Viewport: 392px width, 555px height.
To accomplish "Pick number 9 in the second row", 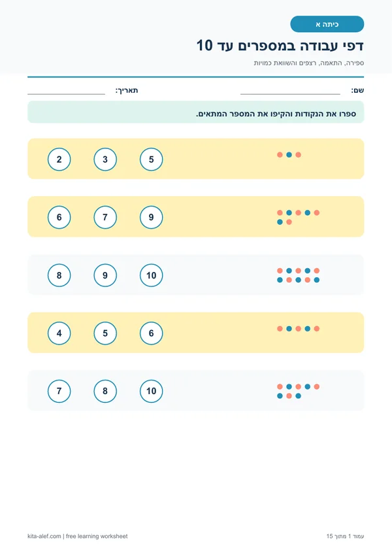I will pos(151,217).
